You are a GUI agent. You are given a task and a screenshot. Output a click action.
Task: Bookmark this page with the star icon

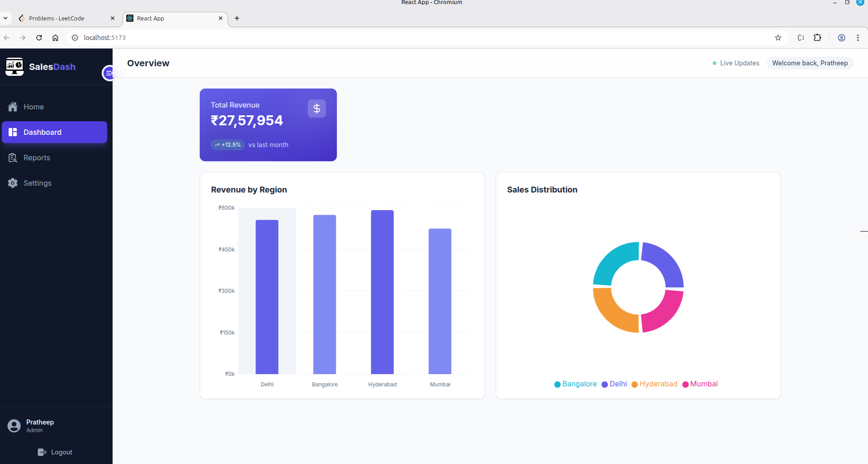778,38
